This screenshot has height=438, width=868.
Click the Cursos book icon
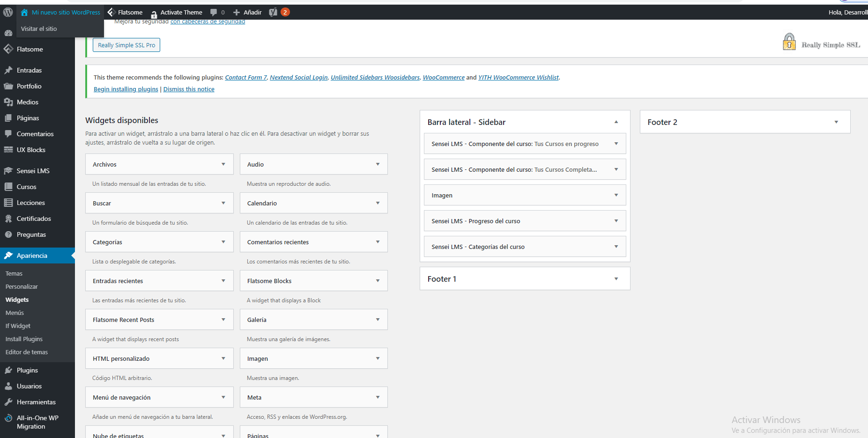(x=8, y=187)
